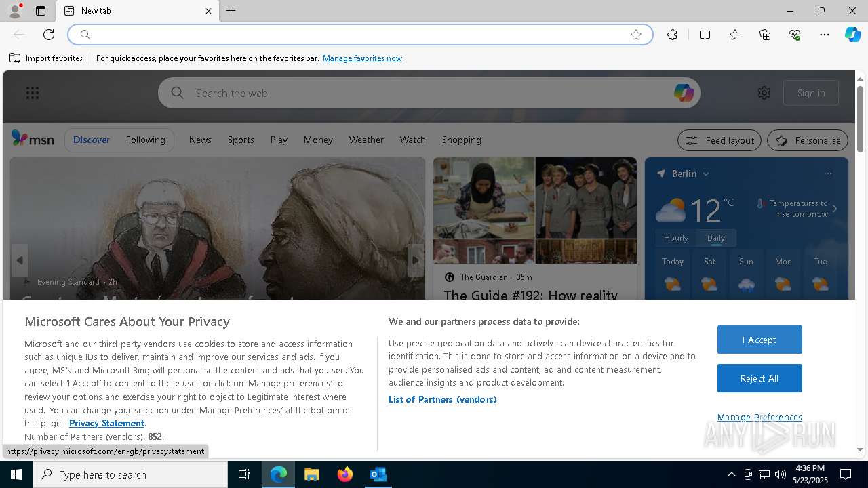Open the News section
The height and width of the screenshot is (488, 868).
coord(200,140)
